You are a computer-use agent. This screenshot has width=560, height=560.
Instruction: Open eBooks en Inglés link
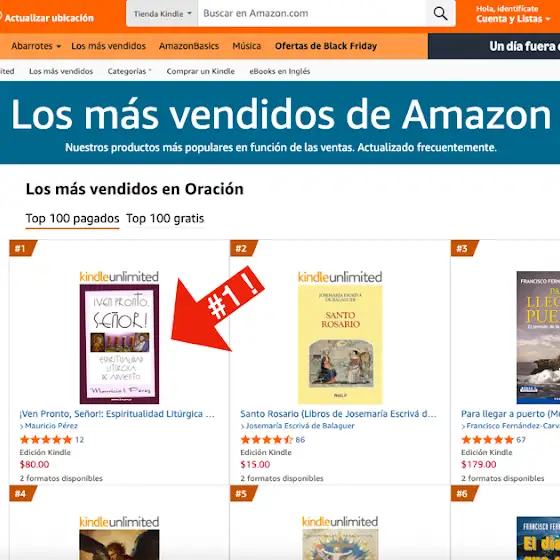pos(280,71)
